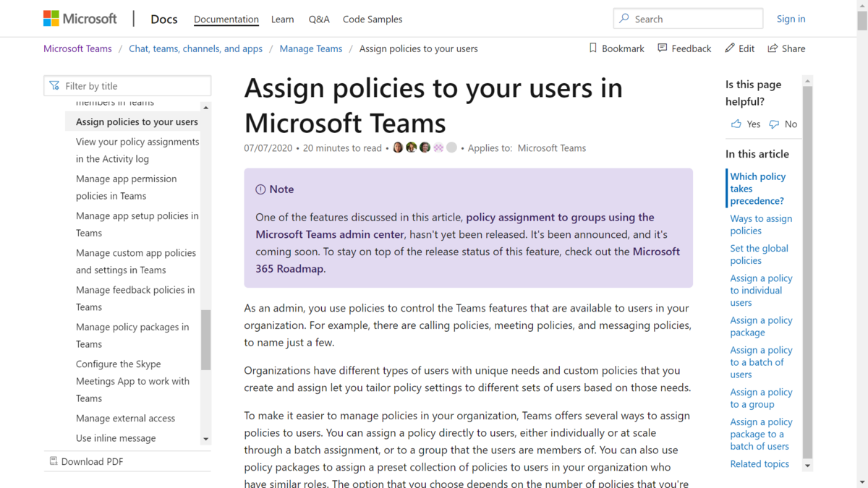Click the Bookmark icon
The image size is (868, 488).
(593, 48)
